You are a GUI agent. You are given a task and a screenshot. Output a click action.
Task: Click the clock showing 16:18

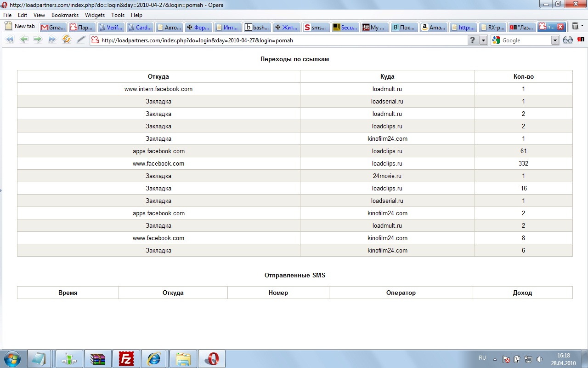click(563, 356)
